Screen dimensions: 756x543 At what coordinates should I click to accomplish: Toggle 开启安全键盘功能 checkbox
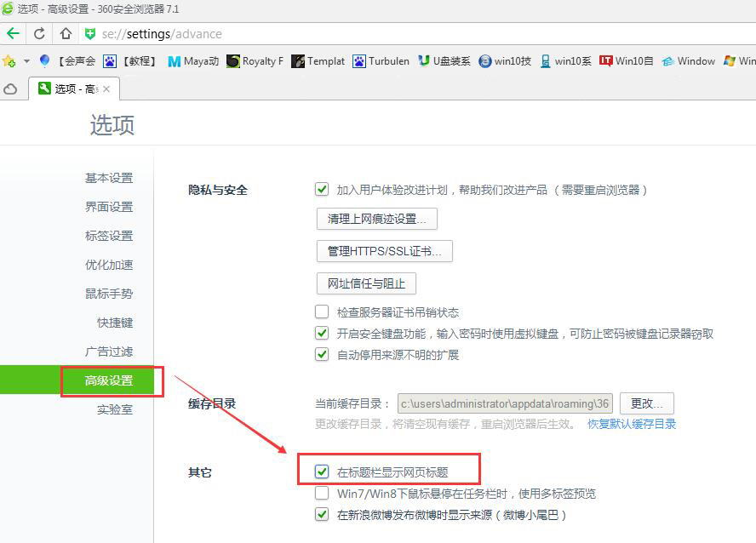point(322,333)
